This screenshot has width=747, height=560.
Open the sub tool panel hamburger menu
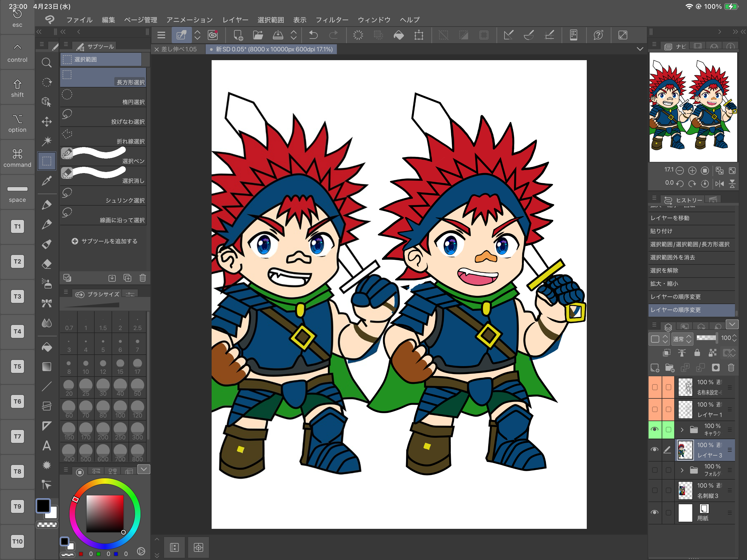[66, 44]
